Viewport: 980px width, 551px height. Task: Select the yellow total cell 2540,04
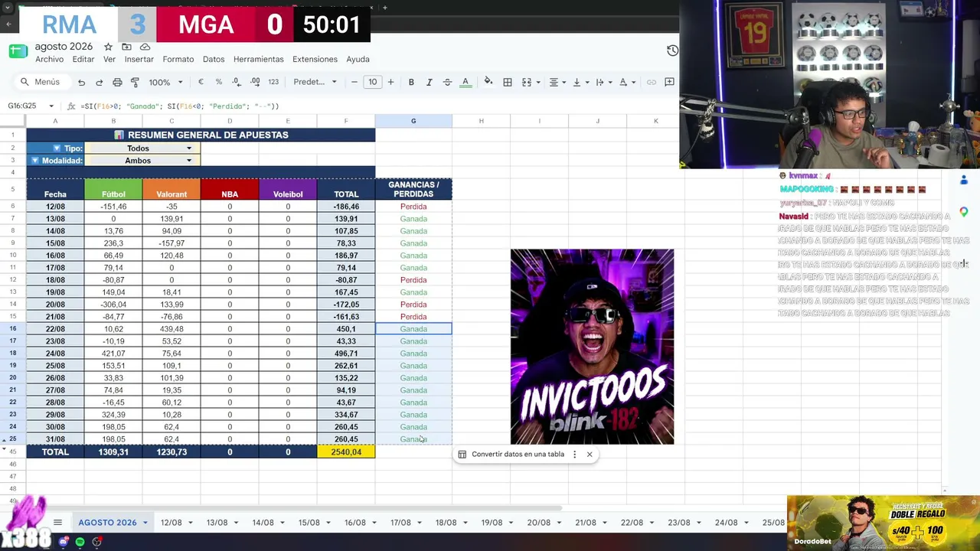pyautogui.click(x=346, y=452)
